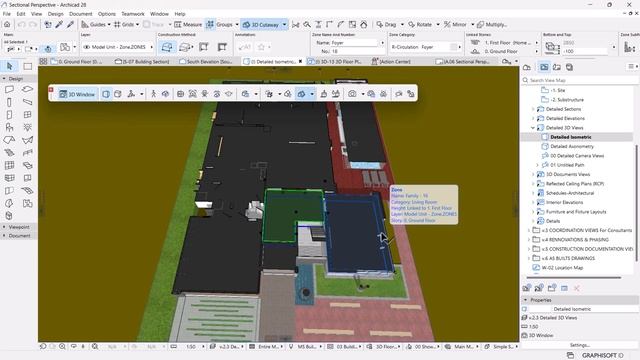The image size is (640, 360).
Task: Collapse the Detailed 3D Views folder
Action: pos(533,128)
